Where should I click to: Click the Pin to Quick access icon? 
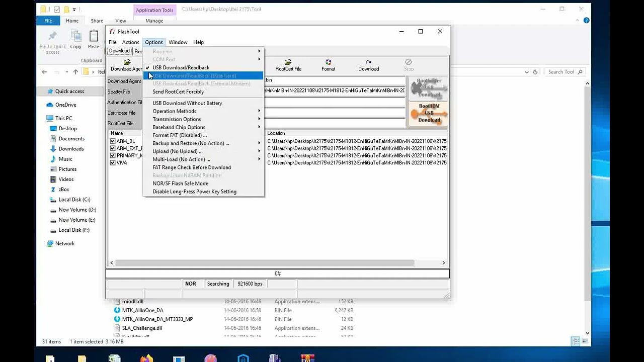(x=52, y=42)
